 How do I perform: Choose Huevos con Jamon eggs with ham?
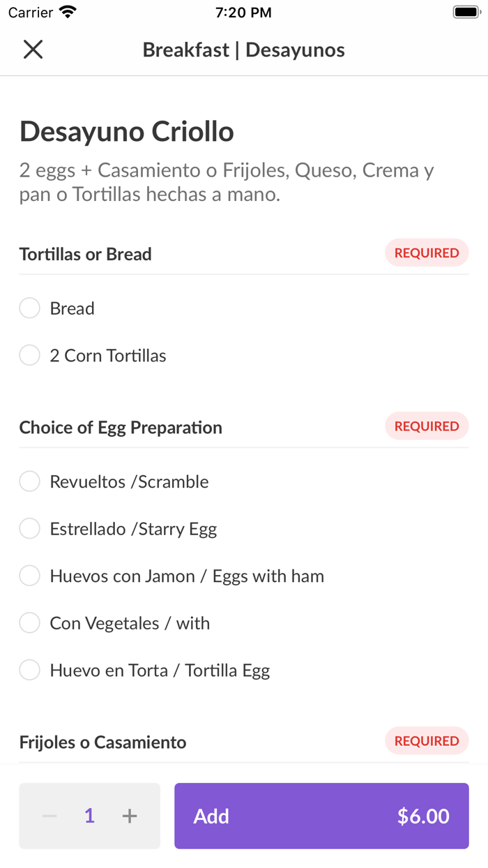(x=29, y=576)
